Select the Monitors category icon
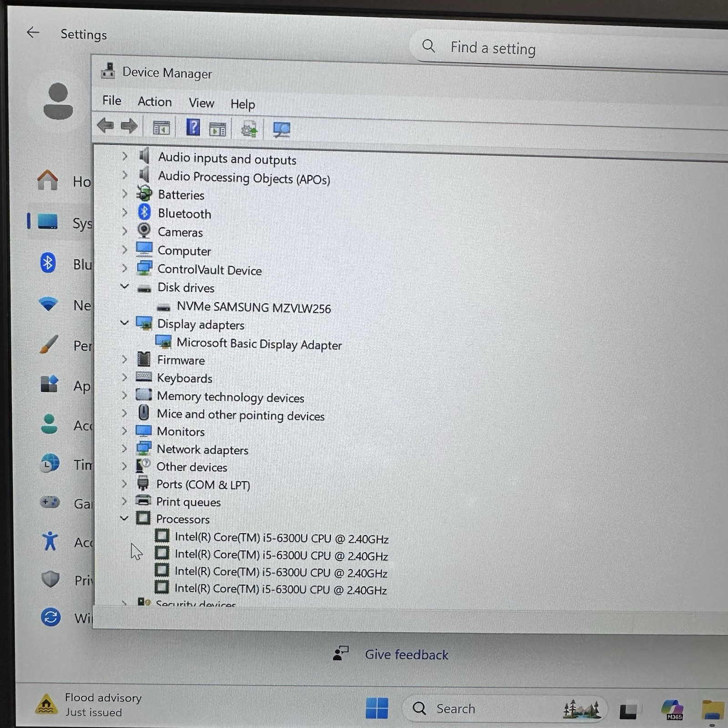This screenshot has height=728, width=728. pos(144,430)
